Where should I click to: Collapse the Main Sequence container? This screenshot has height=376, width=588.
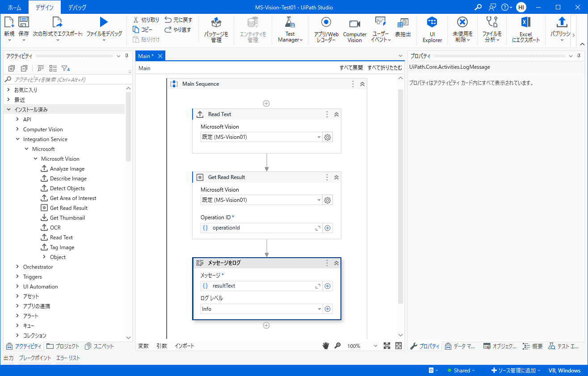362,84
